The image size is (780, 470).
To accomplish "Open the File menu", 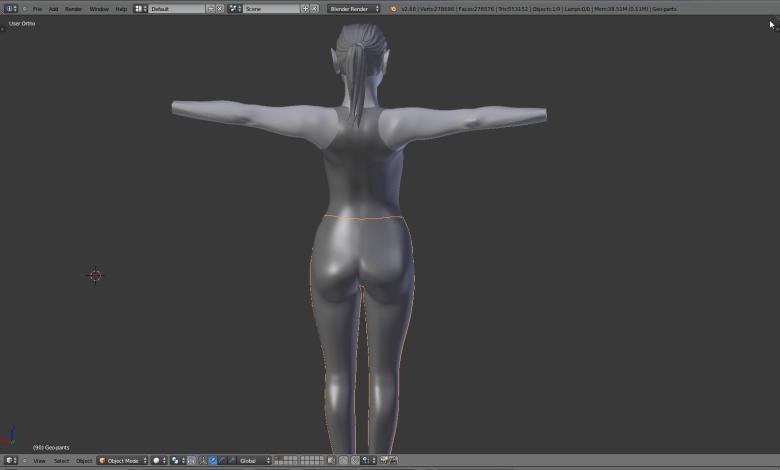I will [37, 9].
